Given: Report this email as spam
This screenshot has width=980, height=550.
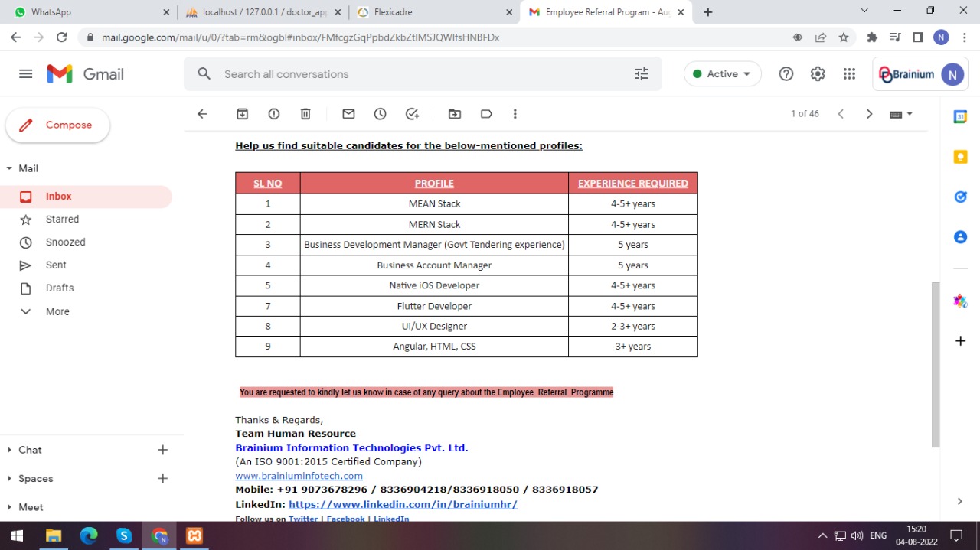Looking at the screenshot, I should pos(274,114).
